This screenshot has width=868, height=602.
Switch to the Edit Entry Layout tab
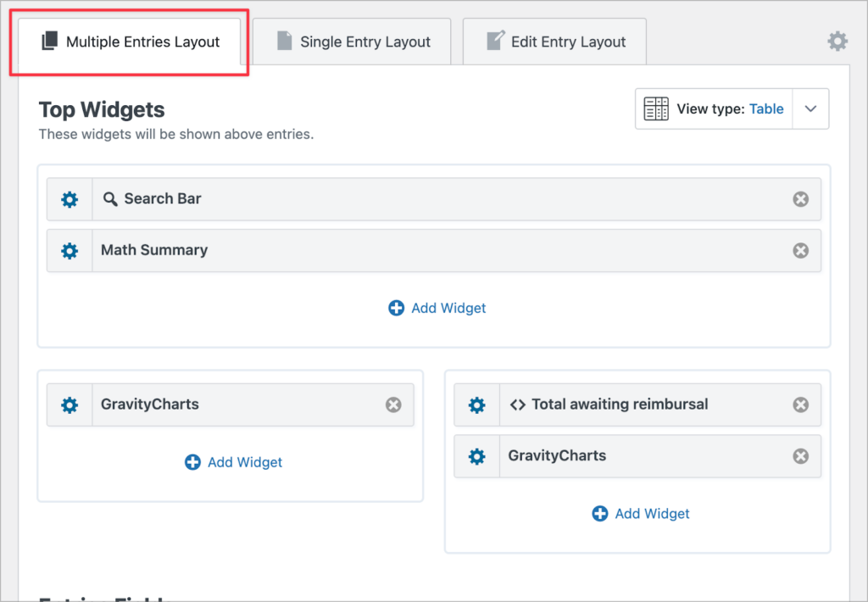pyautogui.click(x=555, y=42)
